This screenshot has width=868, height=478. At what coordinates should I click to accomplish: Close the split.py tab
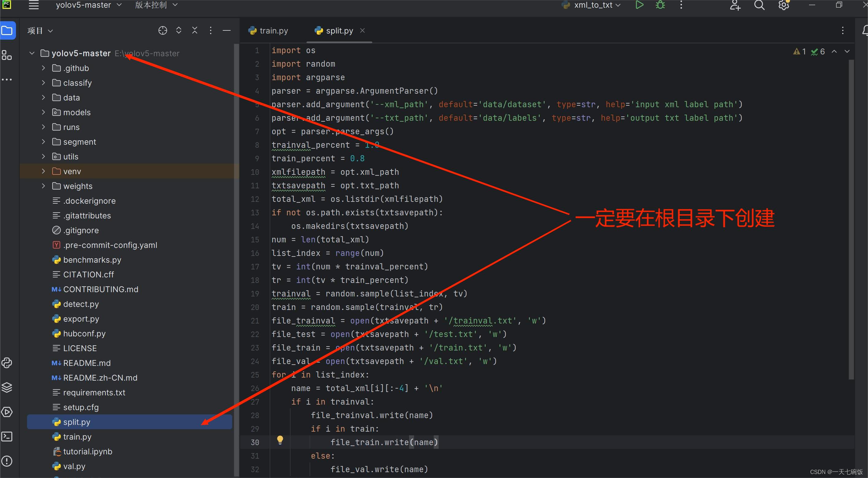point(362,31)
